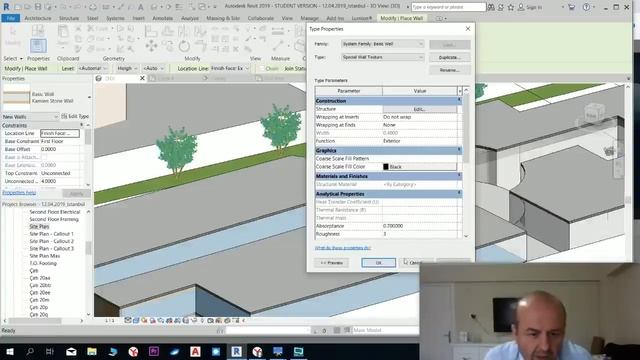Collapse the Graphics parameter group
The image size is (640, 360).
[459, 150]
